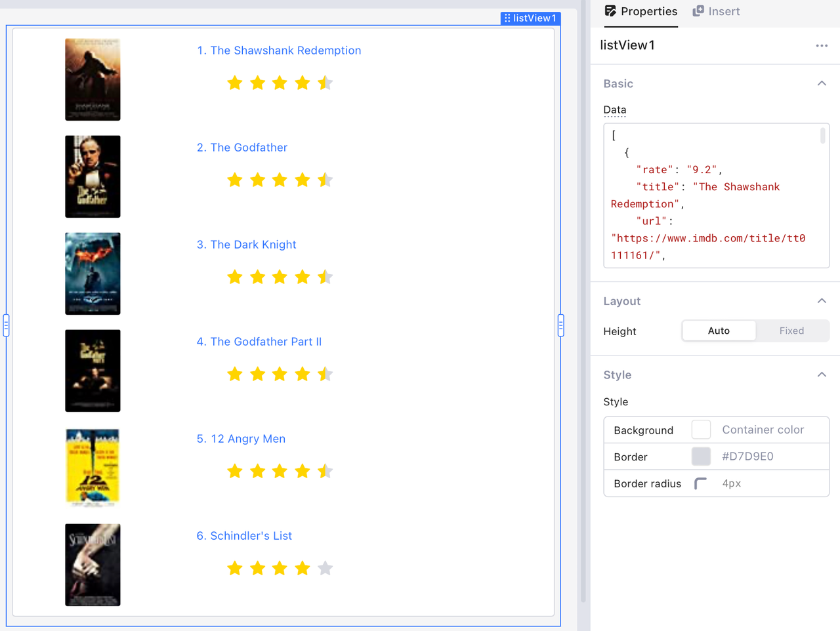Click the border radius corner icon
The width and height of the screenshot is (840, 631).
pyautogui.click(x=700, y=484)
